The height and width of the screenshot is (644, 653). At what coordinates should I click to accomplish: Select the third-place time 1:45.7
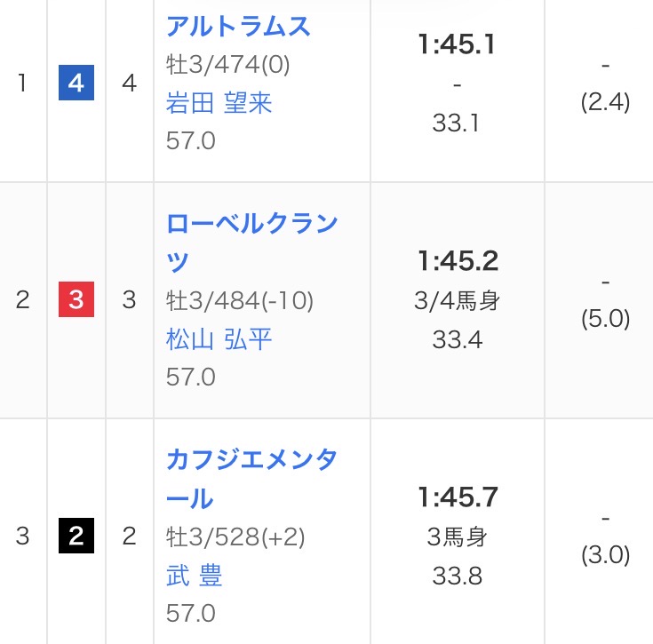tap(457, 497)
